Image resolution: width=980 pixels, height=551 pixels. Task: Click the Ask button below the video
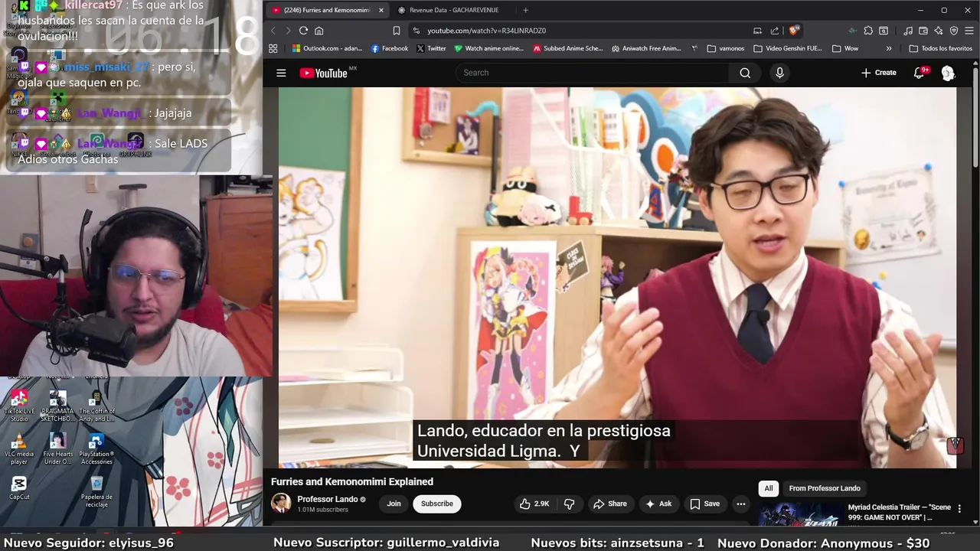click(658, 504)
